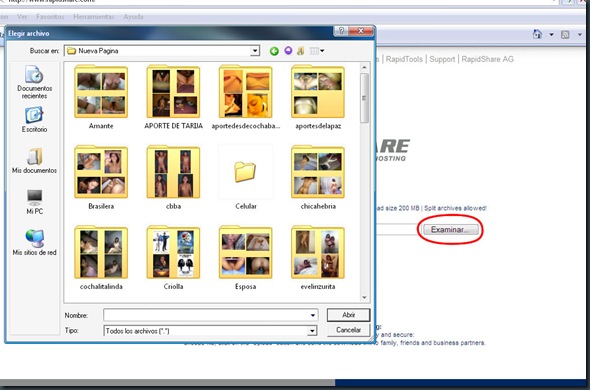The image size is (590, 390).
Task: Click the file list scroll up arrow
Action: tap(364, 68)
